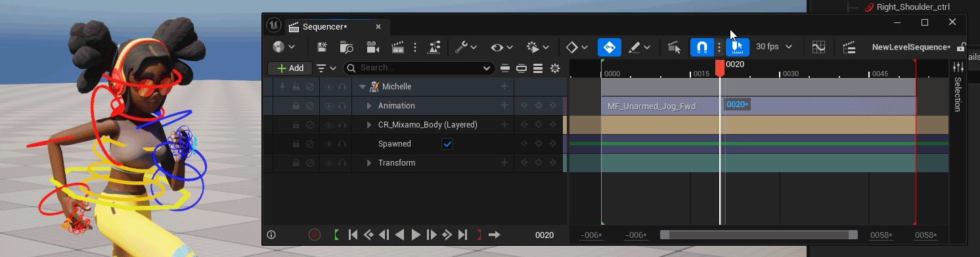Click the clapperboard selection tool icon

point(675,47)
